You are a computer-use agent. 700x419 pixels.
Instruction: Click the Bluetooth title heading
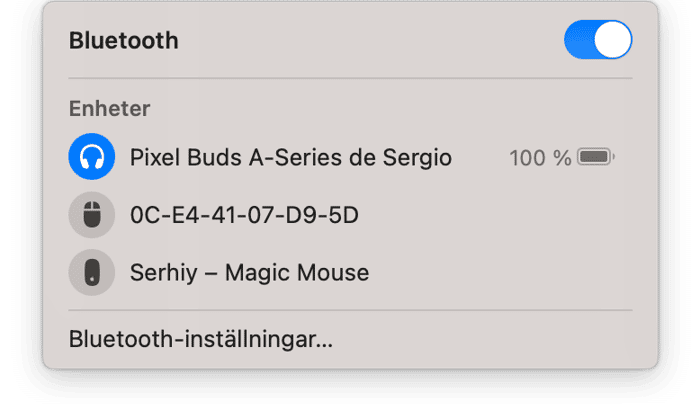pyautogui.click(x=124, y=41)
